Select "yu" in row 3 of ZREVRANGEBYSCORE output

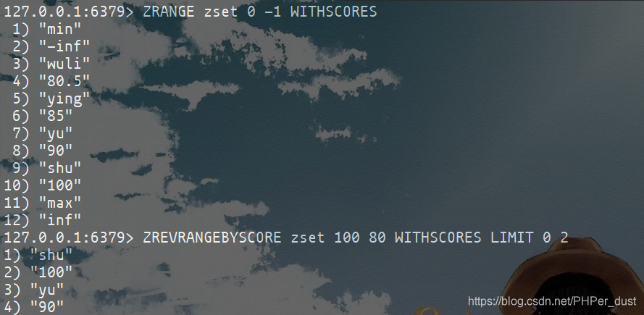click(x=47, y=290)
